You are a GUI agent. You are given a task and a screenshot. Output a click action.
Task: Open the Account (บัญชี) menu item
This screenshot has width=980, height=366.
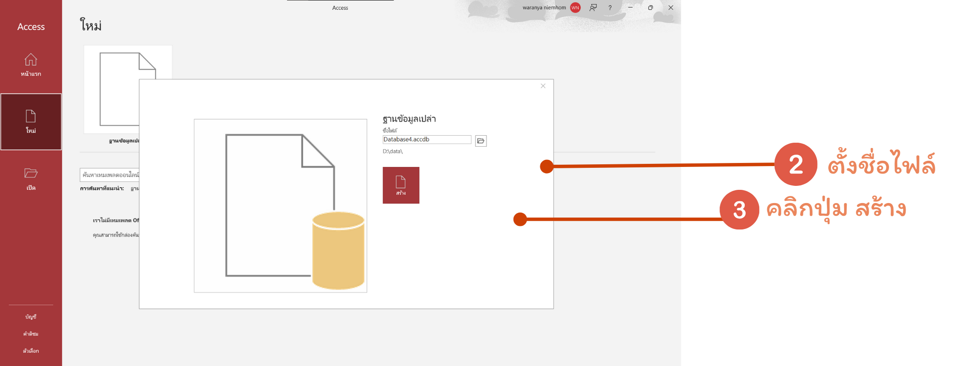click(31, 317)
